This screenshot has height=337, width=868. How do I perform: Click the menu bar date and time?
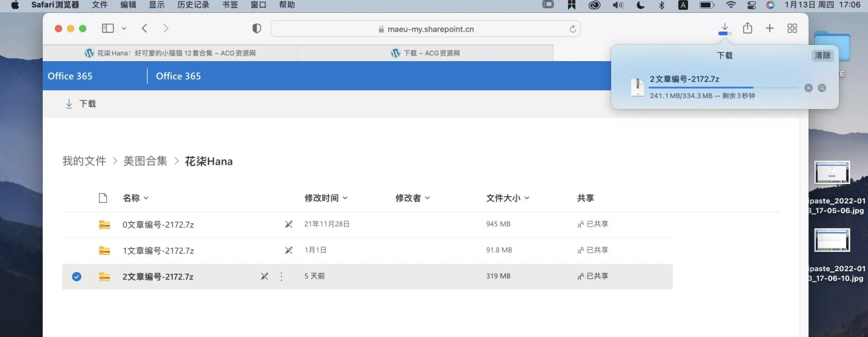[822, 5]
